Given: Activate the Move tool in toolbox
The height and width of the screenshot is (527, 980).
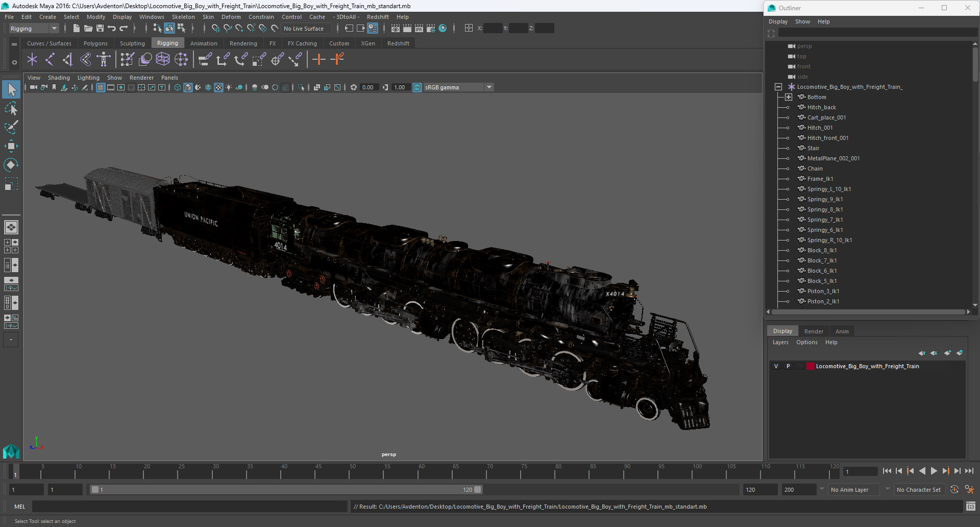Looking at the screenshot, I should point(11,146).
